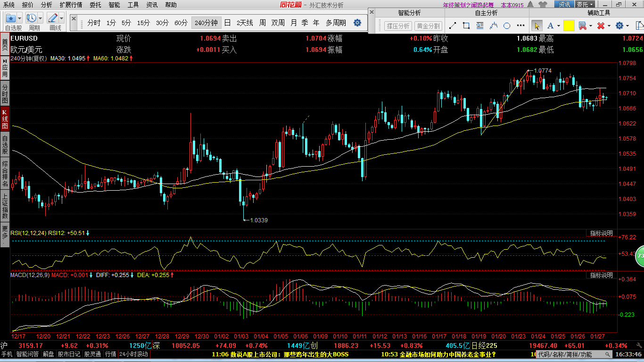Select the 周 weekly period
The image size is (644, 362).
262,23
